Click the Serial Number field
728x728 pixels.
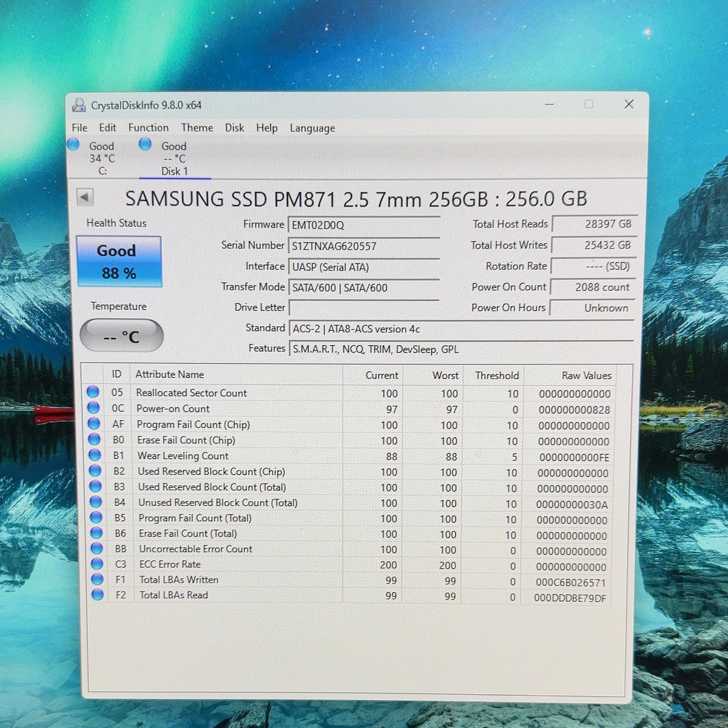pos(363,246)
